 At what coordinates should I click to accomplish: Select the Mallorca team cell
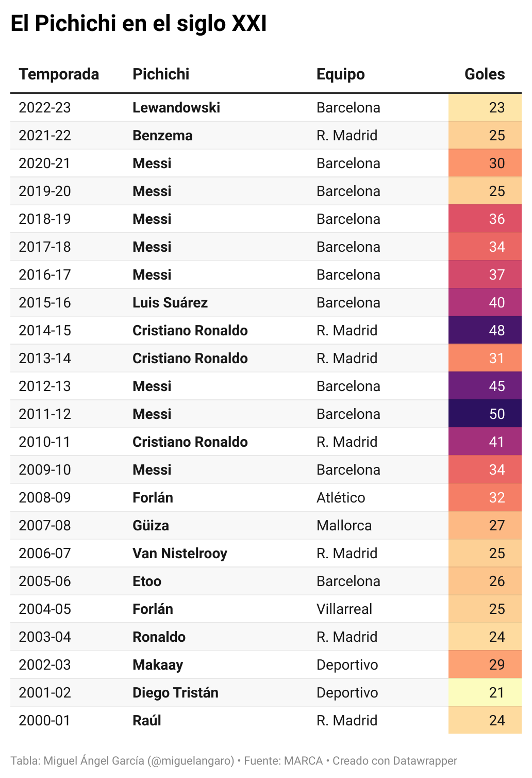point(344,525)
